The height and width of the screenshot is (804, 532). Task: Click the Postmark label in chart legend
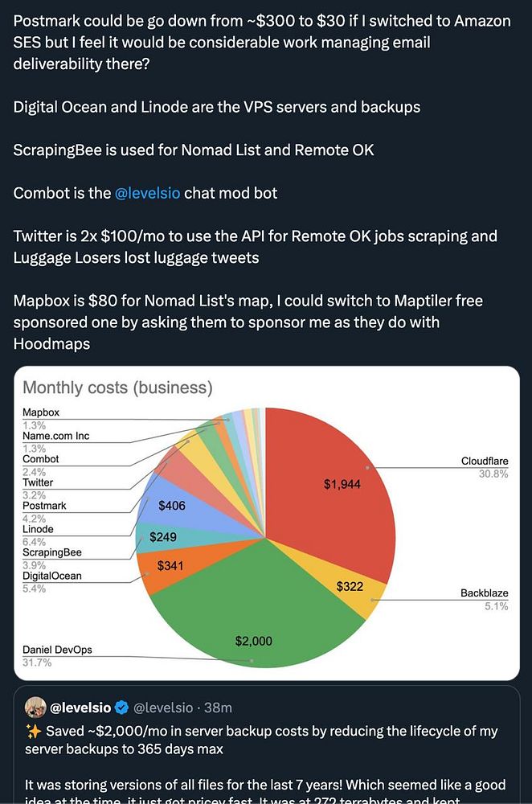coord(44,506)
